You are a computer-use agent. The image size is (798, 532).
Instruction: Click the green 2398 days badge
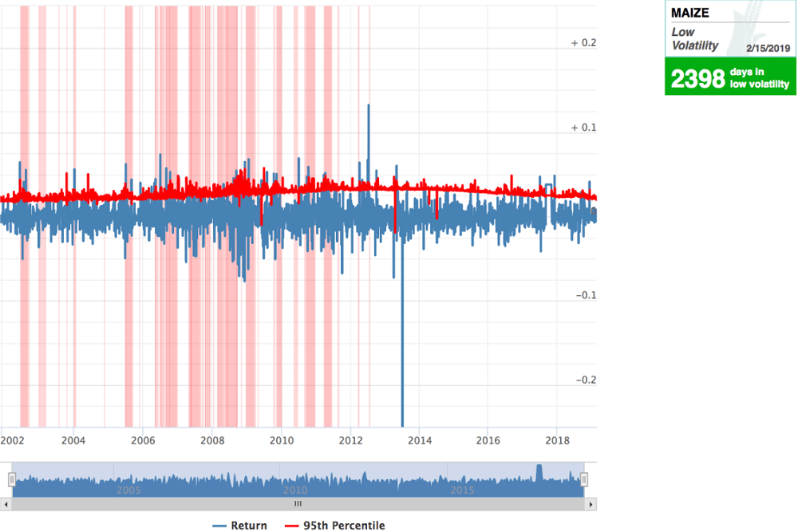pos(729,75)
